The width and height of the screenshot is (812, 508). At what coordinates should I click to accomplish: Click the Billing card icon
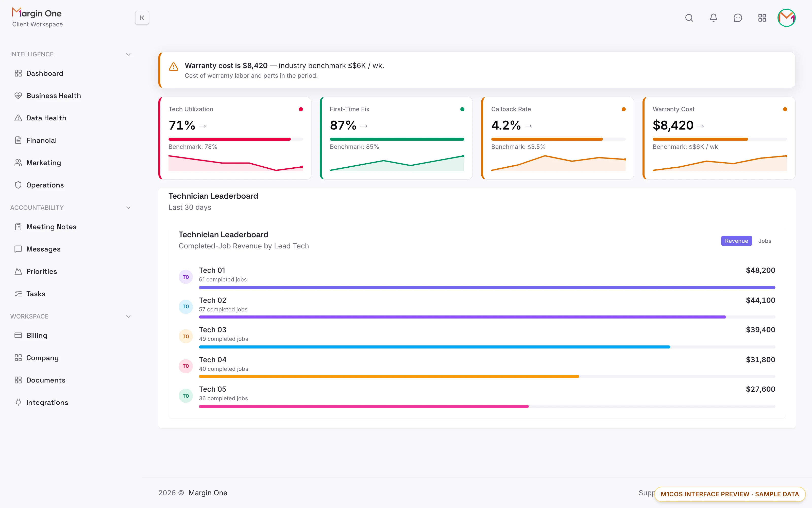[18, 335]
